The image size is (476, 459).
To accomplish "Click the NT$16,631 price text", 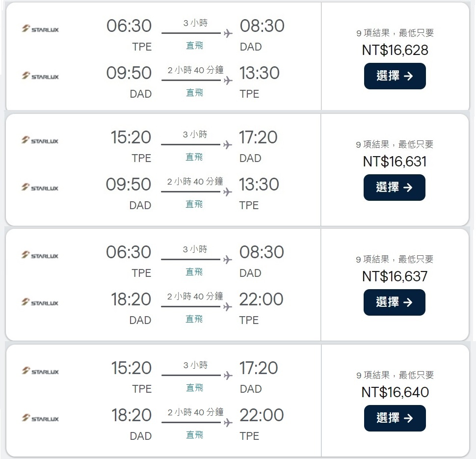I will pyautogui.click(x=395, y=162).
